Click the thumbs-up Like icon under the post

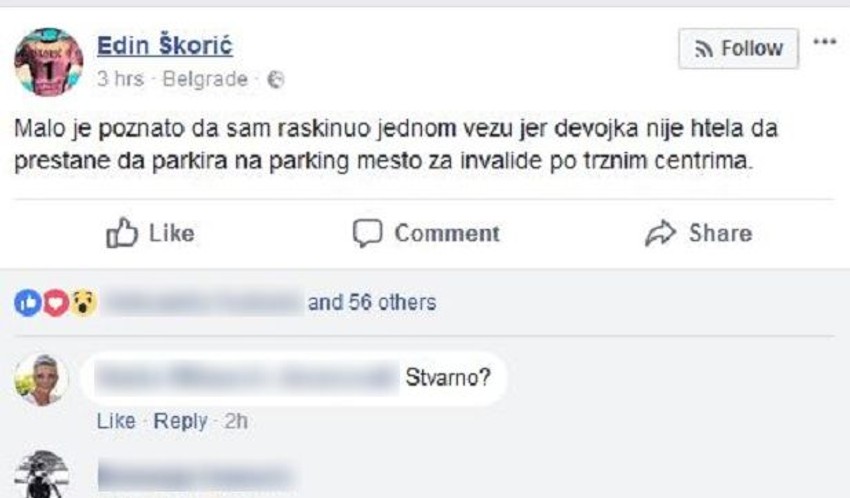tap(120, 233)
